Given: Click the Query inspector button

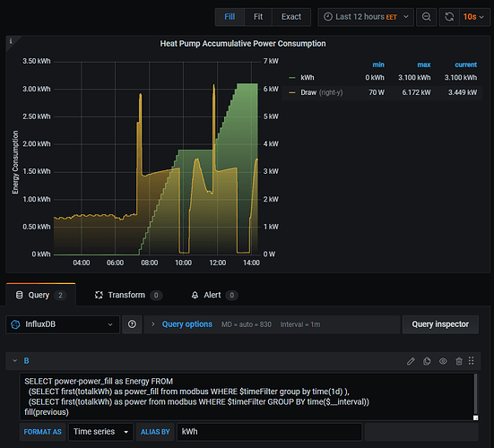Looking at the screenshot, I should [440, 324].
